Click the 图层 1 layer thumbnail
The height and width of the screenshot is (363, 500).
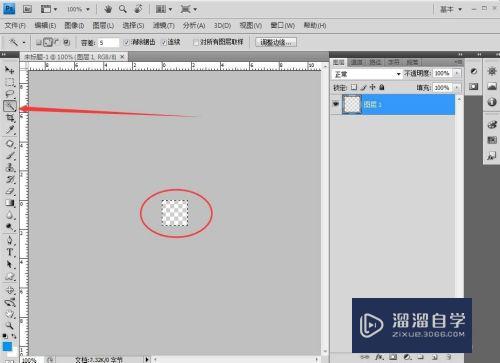click(352, 104)
